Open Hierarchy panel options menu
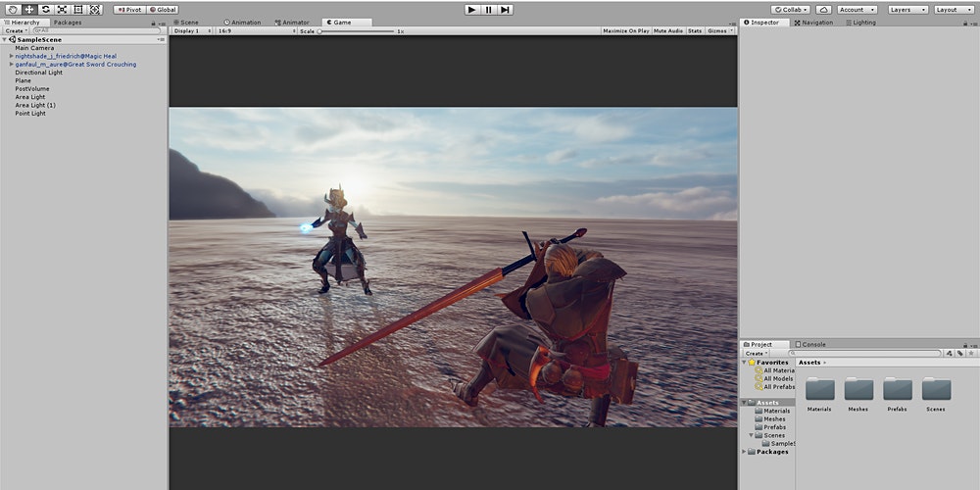 [162, 23]
